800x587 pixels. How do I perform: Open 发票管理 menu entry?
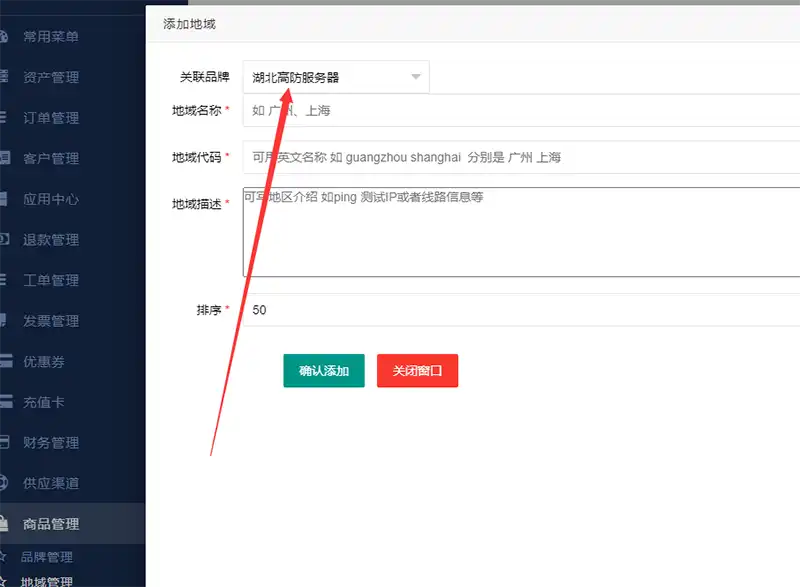(51, 321)
